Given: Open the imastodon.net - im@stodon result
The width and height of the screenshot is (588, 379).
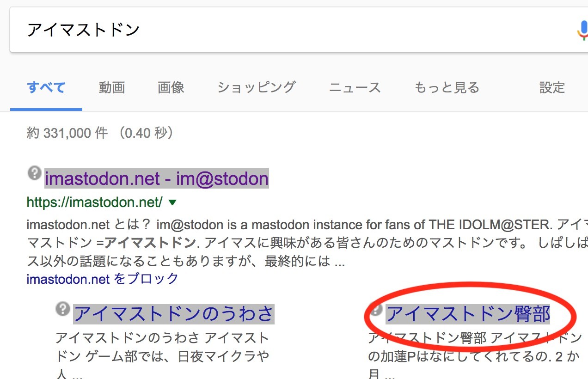Looking at the screenshot, I should (x=156, y=178).
